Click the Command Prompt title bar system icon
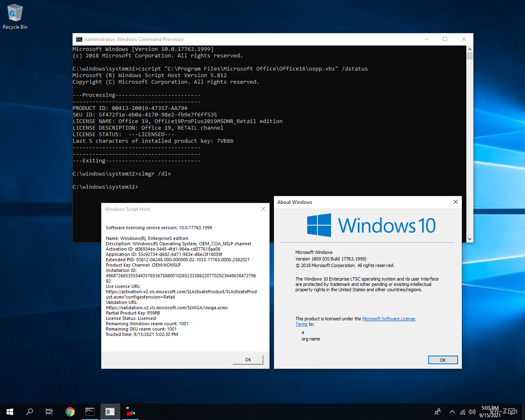 tap(79, 39)
